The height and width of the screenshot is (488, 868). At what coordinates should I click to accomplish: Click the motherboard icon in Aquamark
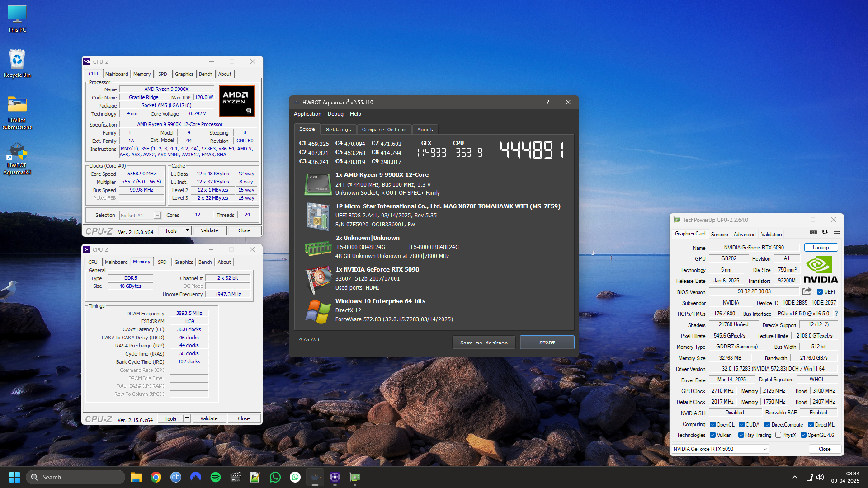click(x=318, y=216)
